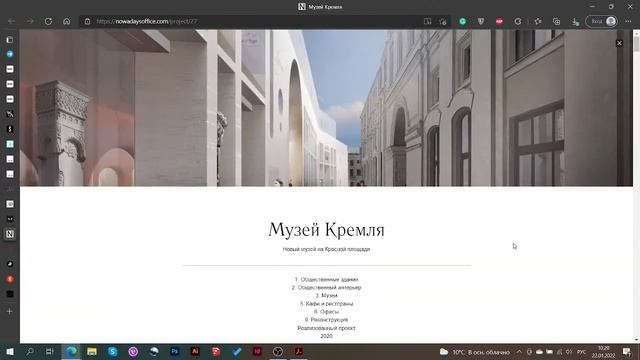The height and width of the screenshot is (360, 640).
Task: Close the project page with the X
Action: coord(619,43)
